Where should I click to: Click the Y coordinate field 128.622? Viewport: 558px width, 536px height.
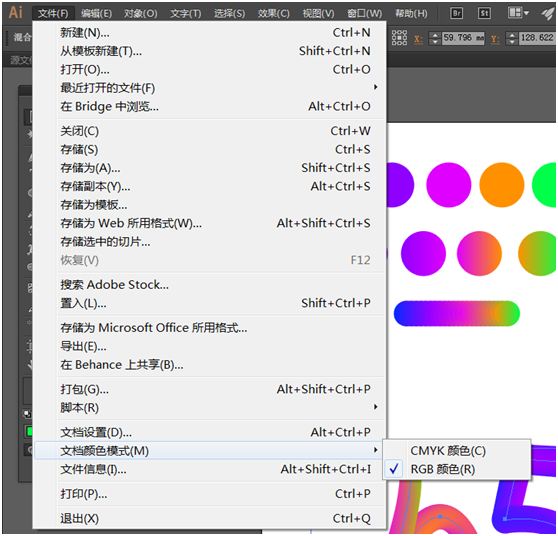point(537,38)
